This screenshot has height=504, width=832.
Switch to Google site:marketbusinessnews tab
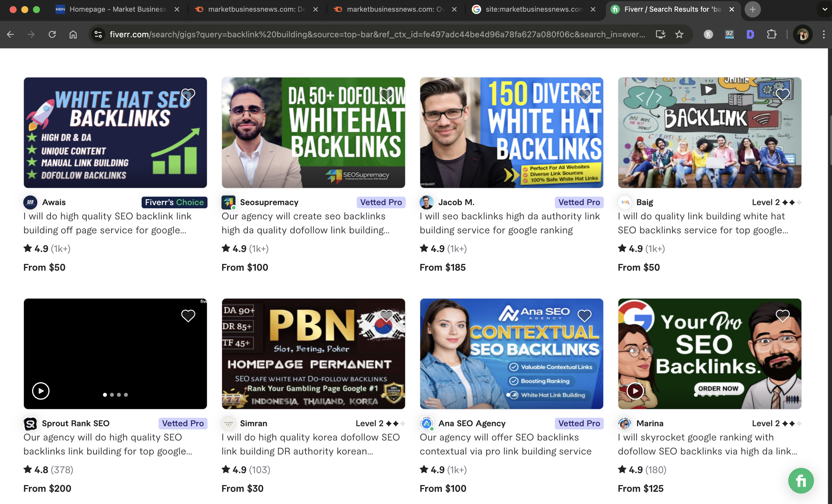click(533, 9)
